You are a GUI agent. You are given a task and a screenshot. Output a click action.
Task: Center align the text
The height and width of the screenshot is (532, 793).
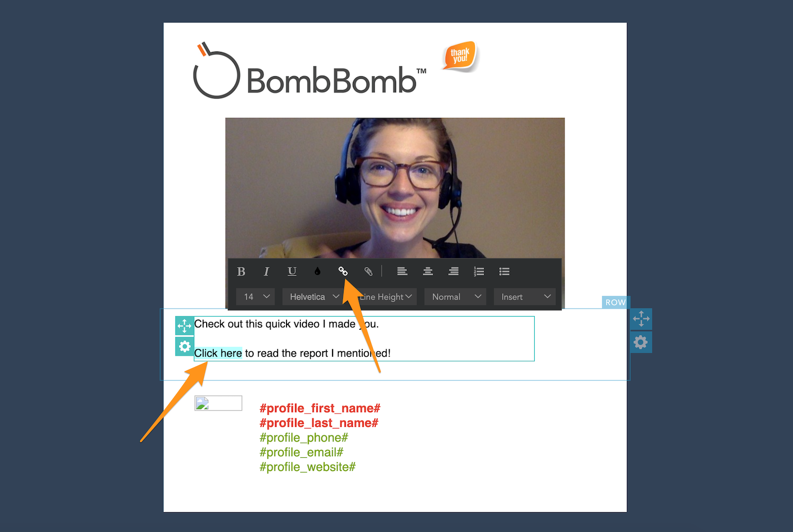point(428,271)
